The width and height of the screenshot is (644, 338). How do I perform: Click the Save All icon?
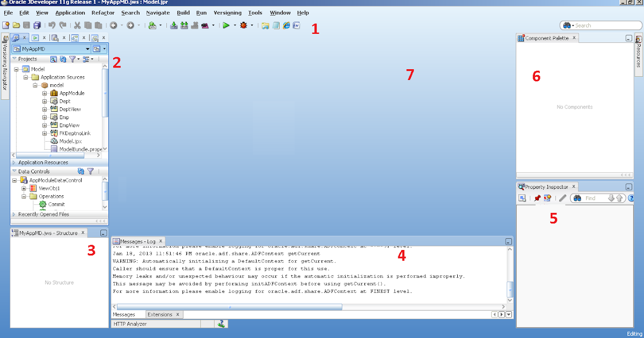pyautogui.click(x=37, y=25)
